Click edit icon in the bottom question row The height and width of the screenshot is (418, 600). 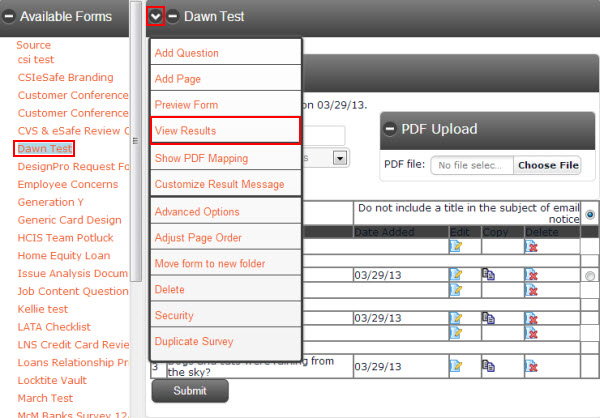(x=456, y=366)
